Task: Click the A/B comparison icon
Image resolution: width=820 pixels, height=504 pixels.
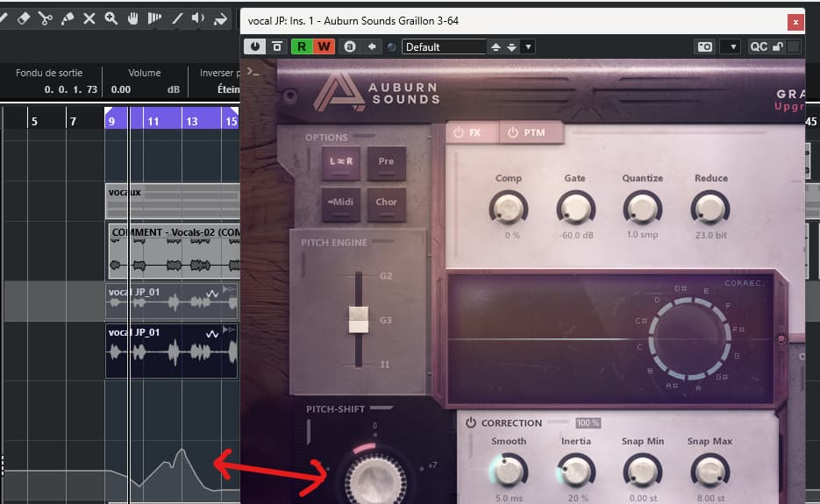Action: click(x=350, y=46)
